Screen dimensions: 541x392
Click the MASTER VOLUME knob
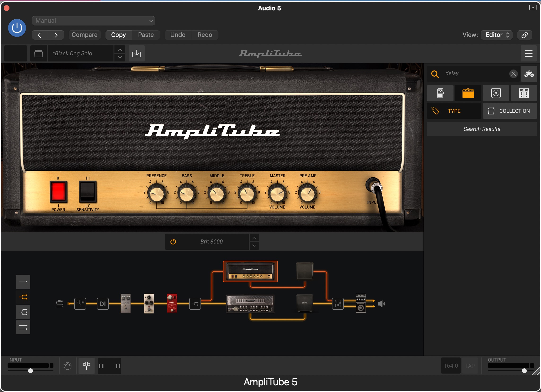tap(277, 194)
